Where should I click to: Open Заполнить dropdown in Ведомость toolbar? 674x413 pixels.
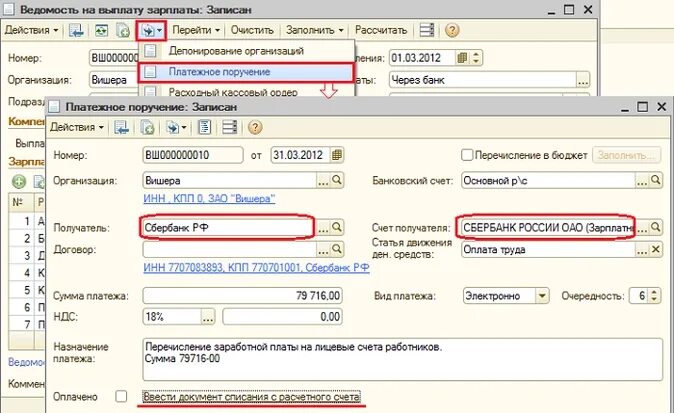(x=314, y=30)
